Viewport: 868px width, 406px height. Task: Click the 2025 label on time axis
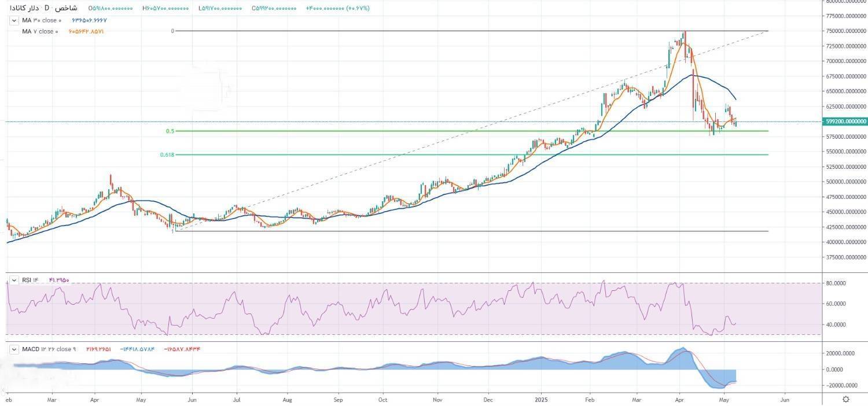pos(540,399)
